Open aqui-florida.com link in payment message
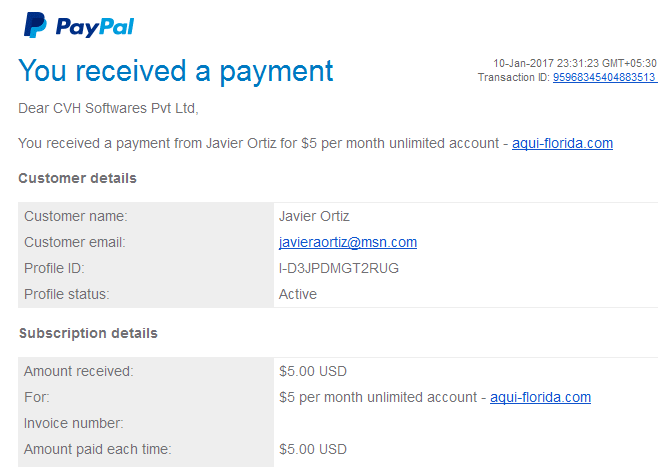The width and height of the screenshot is (672, 467). click(x=562, y=143)
